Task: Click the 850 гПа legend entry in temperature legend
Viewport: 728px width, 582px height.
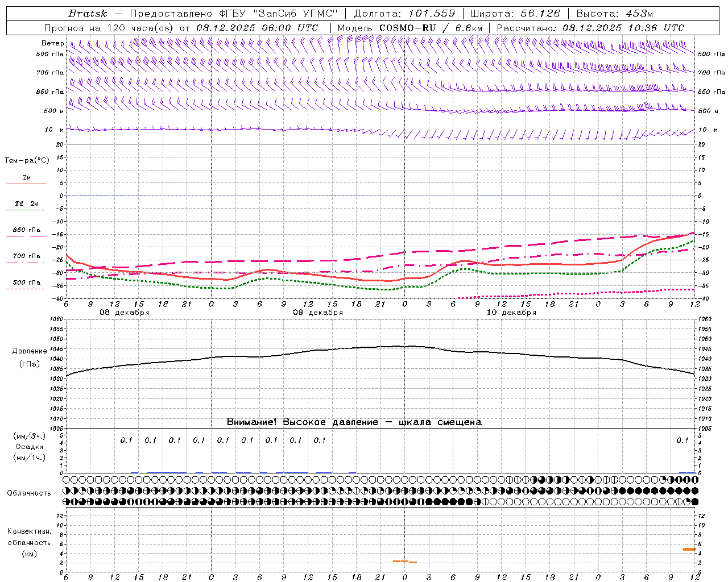Action: click(x=27, y=230)
